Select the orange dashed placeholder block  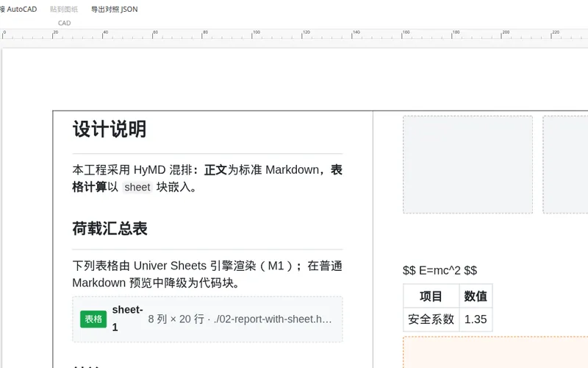pyautogui.click(x=495, y=353)
